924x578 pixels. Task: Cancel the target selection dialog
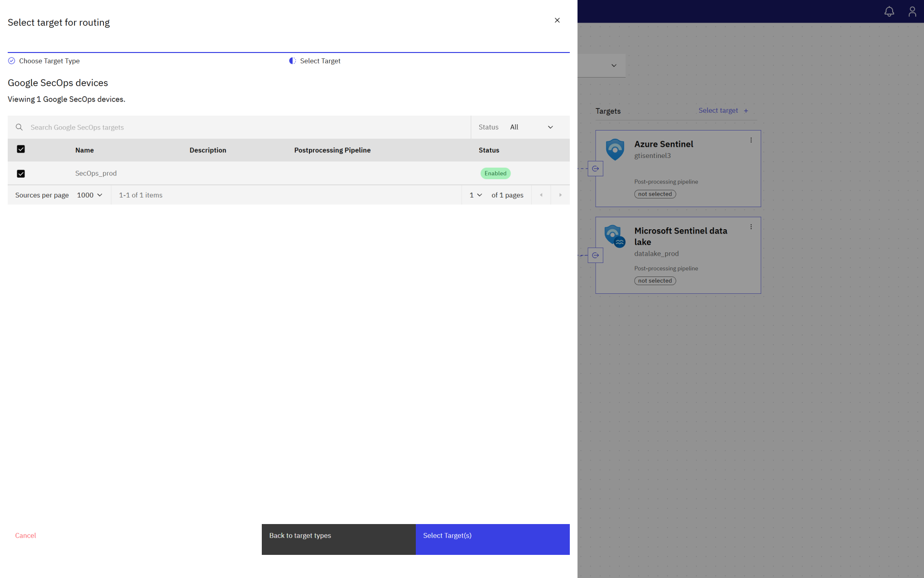[x=25, y=535]
